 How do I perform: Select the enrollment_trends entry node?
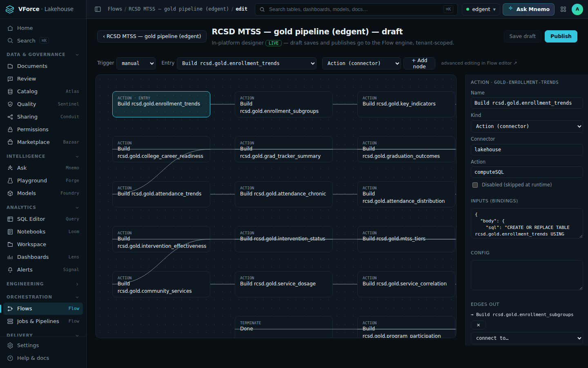(x=161, y=104)
